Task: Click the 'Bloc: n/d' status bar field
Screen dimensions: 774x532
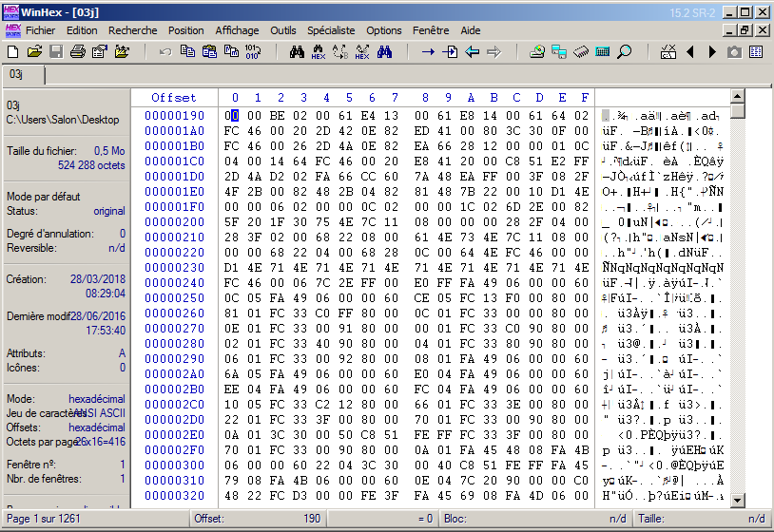Action: click(536, 519)
